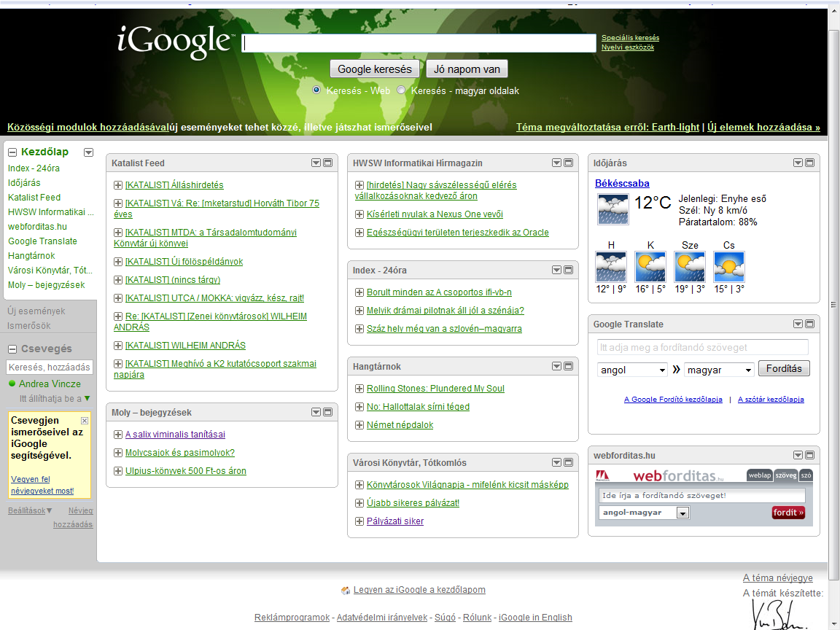The height and width of the screenshot is (630, 840).
Task: Click the Google keresés button
Action: (375, 69)
